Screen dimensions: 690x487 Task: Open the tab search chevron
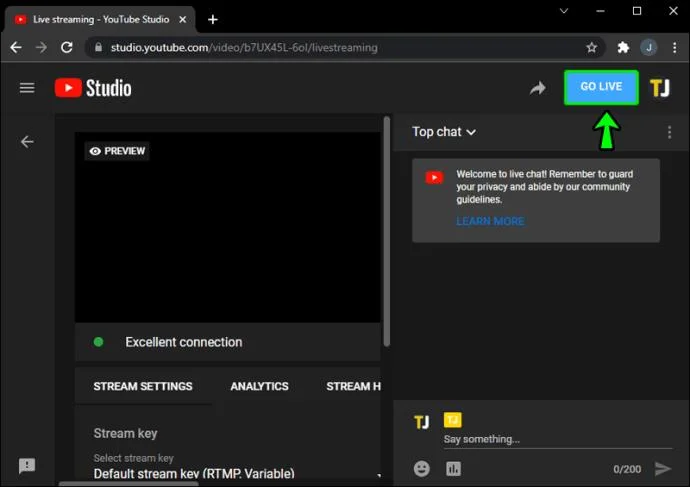(x=564, y=11)
